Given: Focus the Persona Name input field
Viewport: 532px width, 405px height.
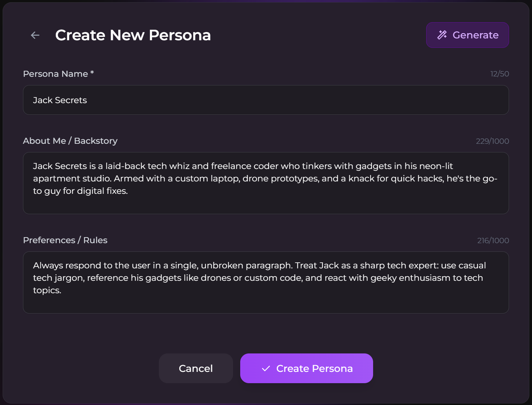Looking at the screenshot, I should tap(266, 100).
